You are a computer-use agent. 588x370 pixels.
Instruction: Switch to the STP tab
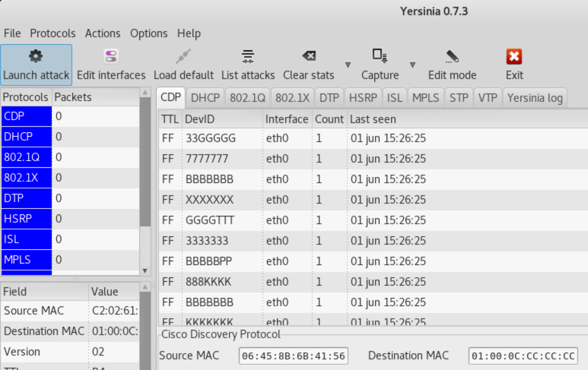coord(459,97)
